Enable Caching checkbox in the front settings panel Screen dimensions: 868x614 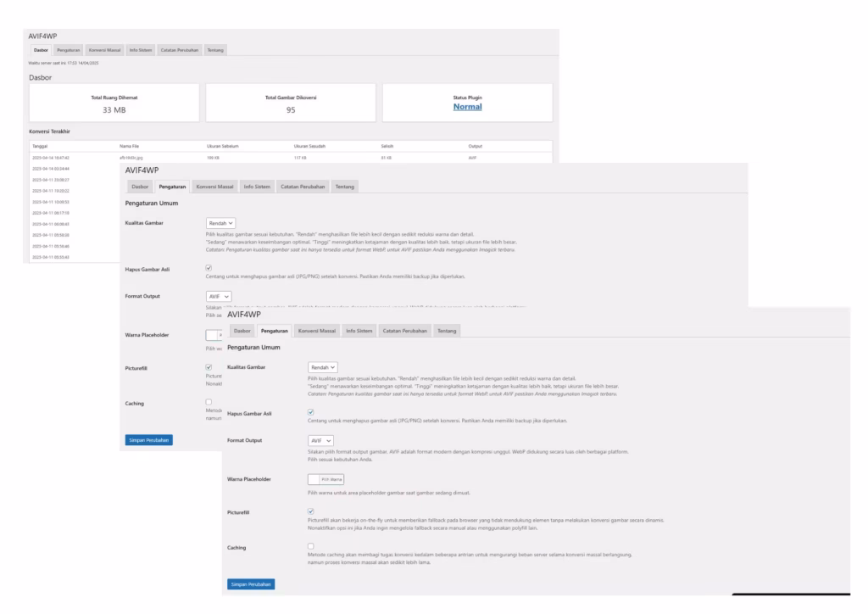point(310,546)
